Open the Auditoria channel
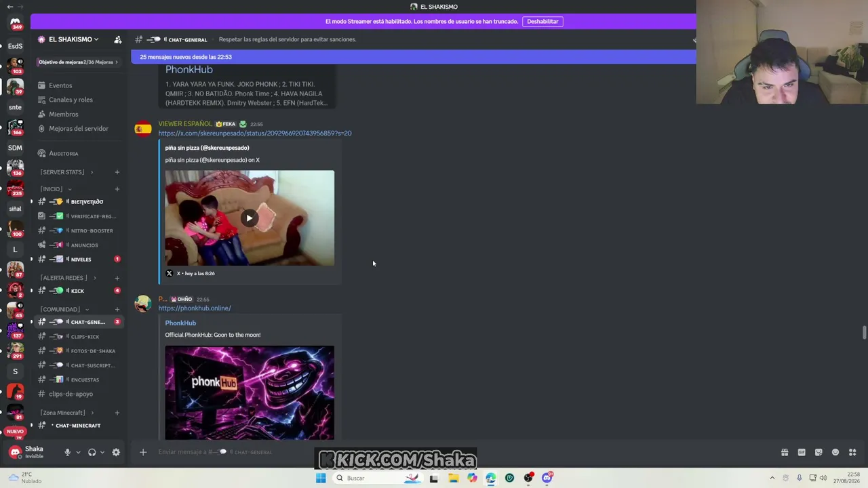Image resolution: width=868 pixels, height=488 pixels. [x=79, y=153]
